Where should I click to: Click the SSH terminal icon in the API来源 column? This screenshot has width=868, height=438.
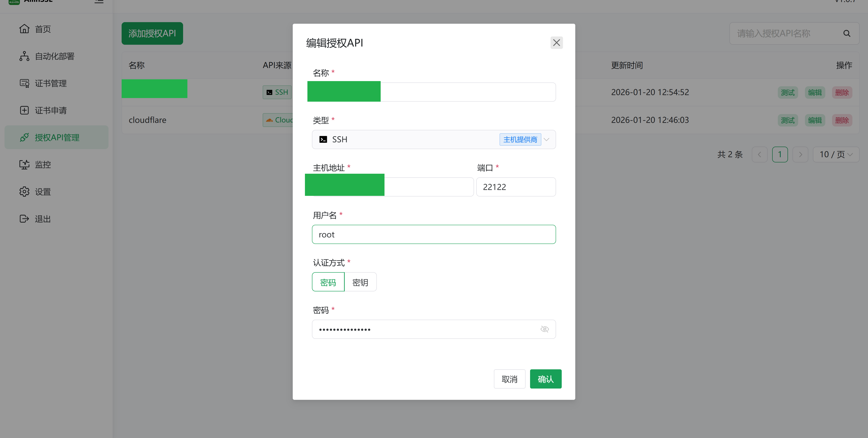[269, 92]
